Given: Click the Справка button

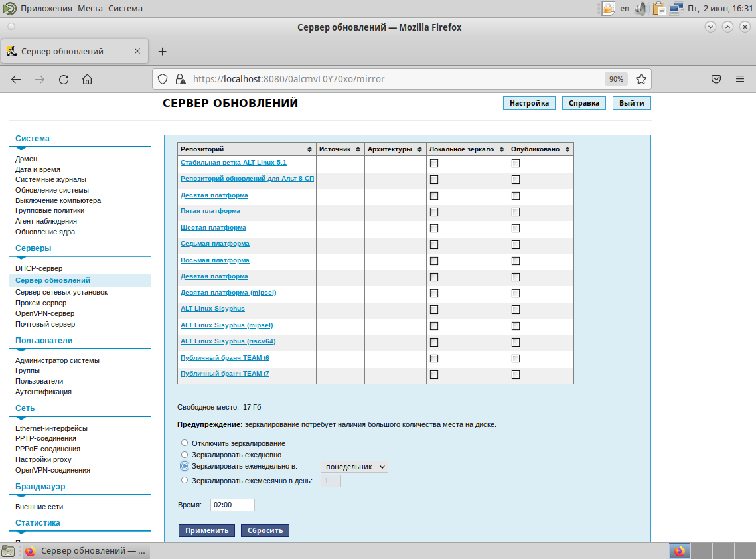Looking at the screenshot, I should point(584,103).
